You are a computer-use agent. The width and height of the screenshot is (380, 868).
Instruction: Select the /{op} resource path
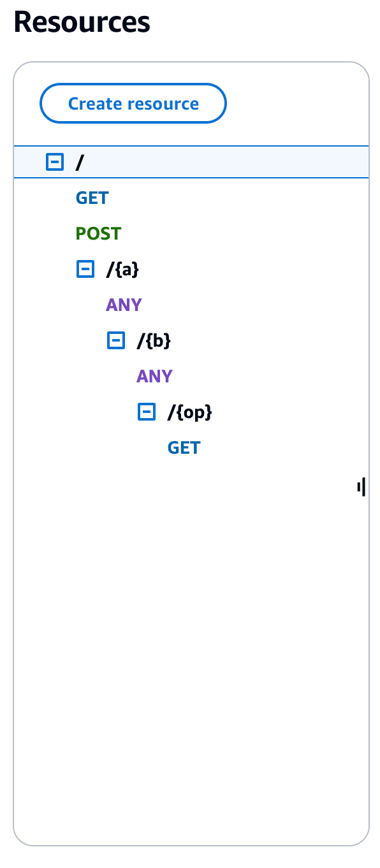pyautogui.click(x=189, y=412)
